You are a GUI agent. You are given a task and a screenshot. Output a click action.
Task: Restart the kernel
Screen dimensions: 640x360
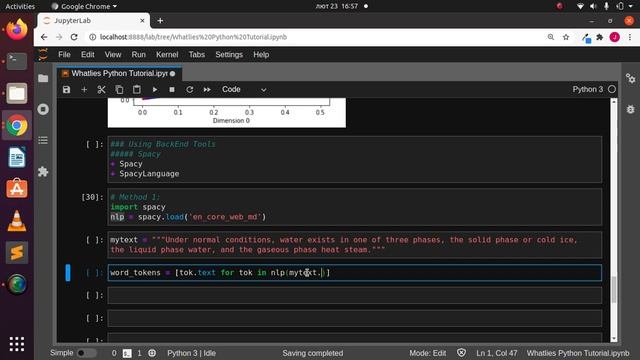coord(189,89)
